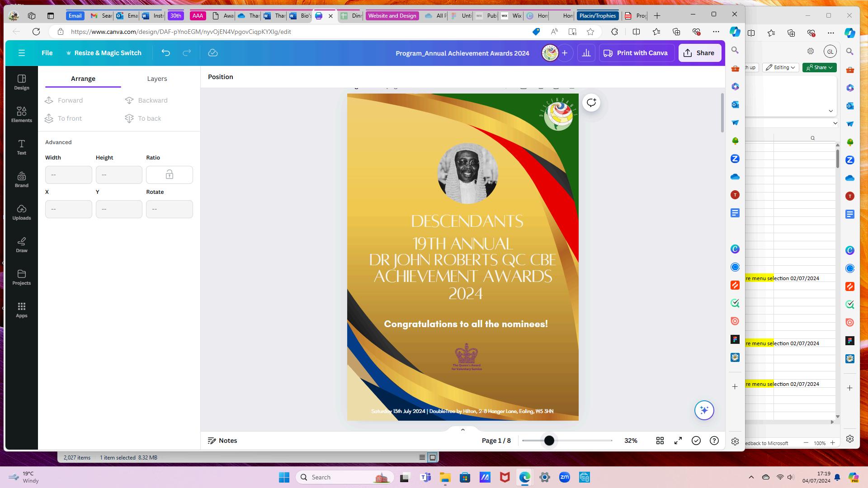
Task: Open the insights chart icon
Action: pyautogui.click(x=586, y=53)
